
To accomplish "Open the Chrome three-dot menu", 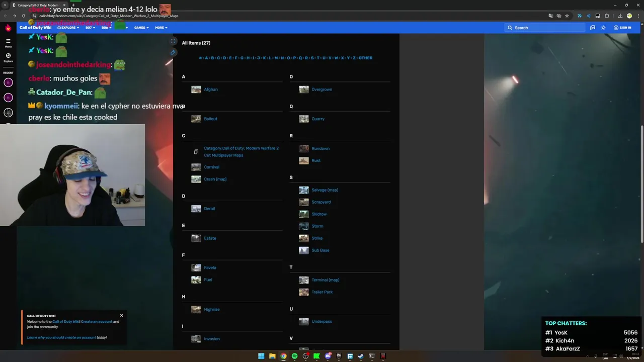I will pos(638,16).
